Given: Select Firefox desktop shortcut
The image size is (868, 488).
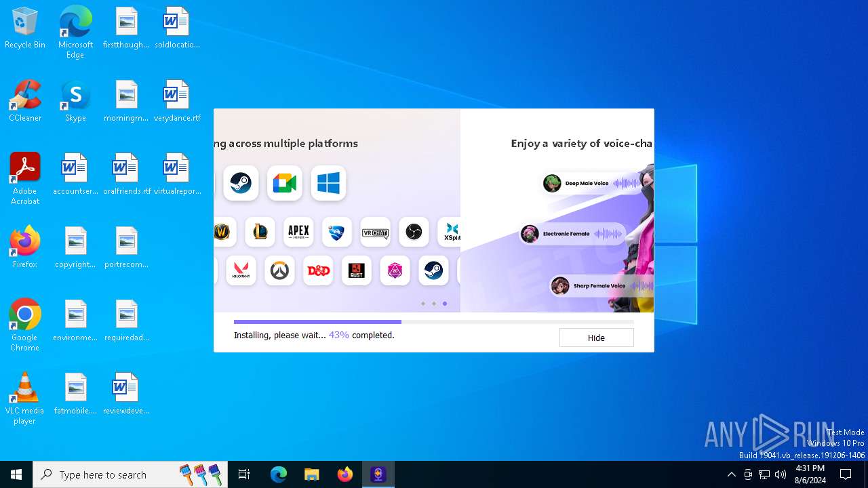Looking at the screenshot, I should 25,247.
